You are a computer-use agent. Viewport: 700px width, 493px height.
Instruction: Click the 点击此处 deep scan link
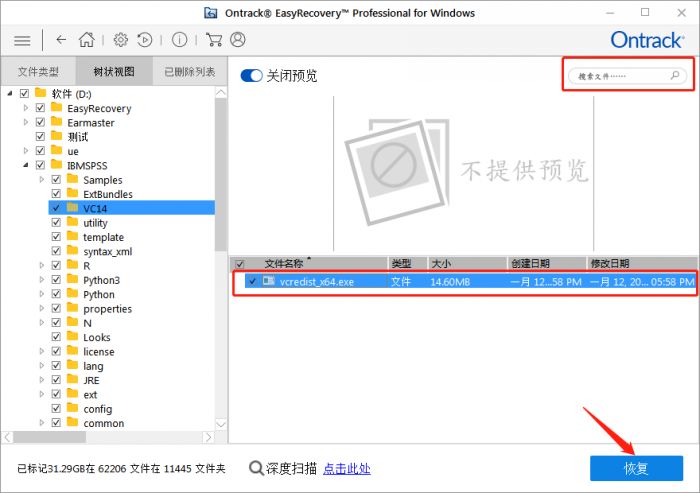(x=346, y=468)
